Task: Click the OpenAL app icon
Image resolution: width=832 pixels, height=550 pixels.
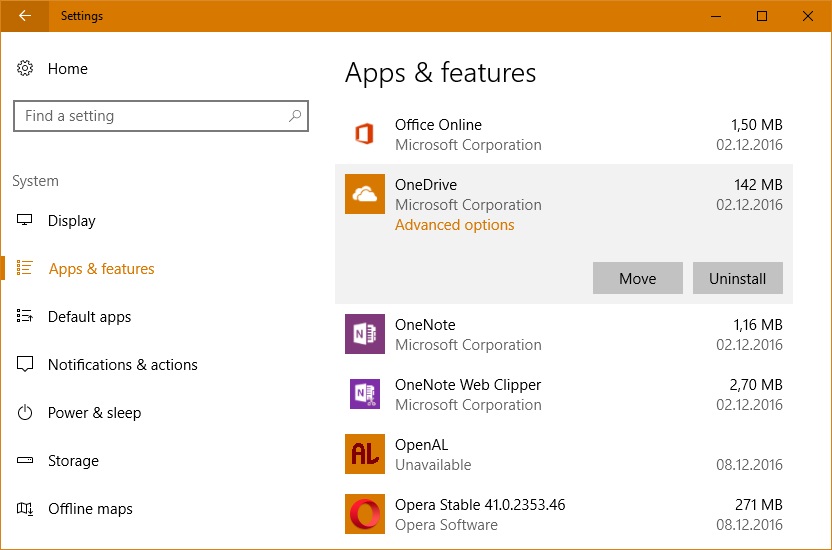Action: 365,454
